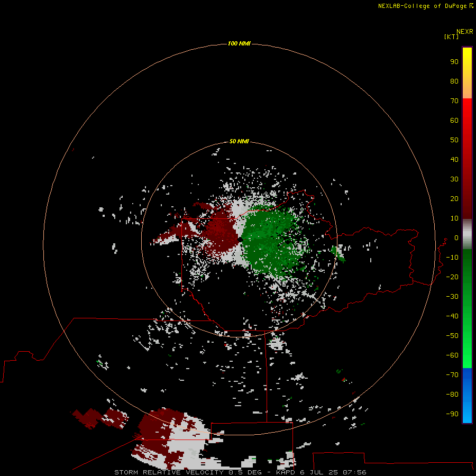Select the positive 50 scale label
Viewport: 476px width, 476px height.
[x=454, y=140]
